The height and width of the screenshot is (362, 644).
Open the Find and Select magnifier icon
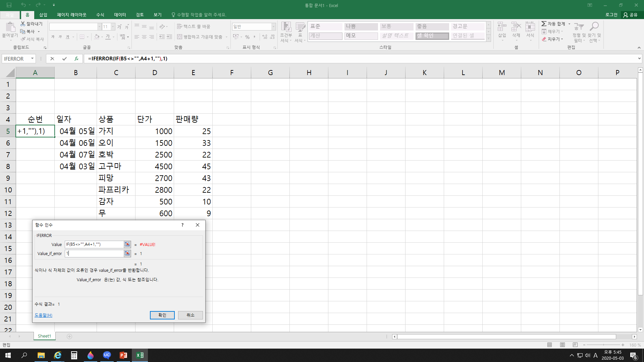(x=594, y=27)
